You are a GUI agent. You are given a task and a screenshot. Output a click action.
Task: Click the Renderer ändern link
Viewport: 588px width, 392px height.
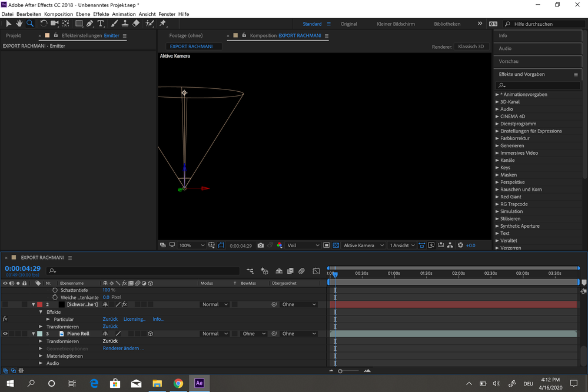[x=123, y=348]
